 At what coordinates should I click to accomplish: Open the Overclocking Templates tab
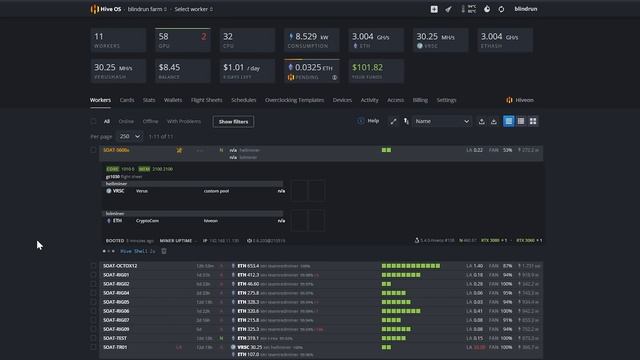tap(294, 100)
